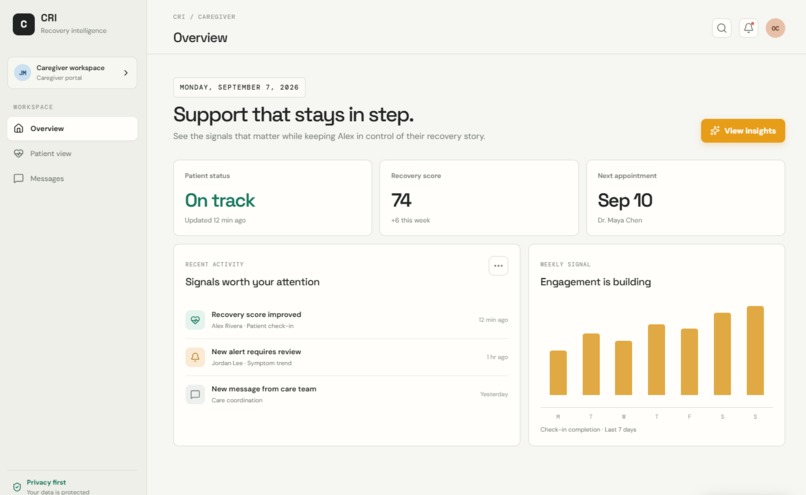This screenshot has width=806, height=495.
Task: Click heart icon for Recovery score improved
Action: pos(195,320)
